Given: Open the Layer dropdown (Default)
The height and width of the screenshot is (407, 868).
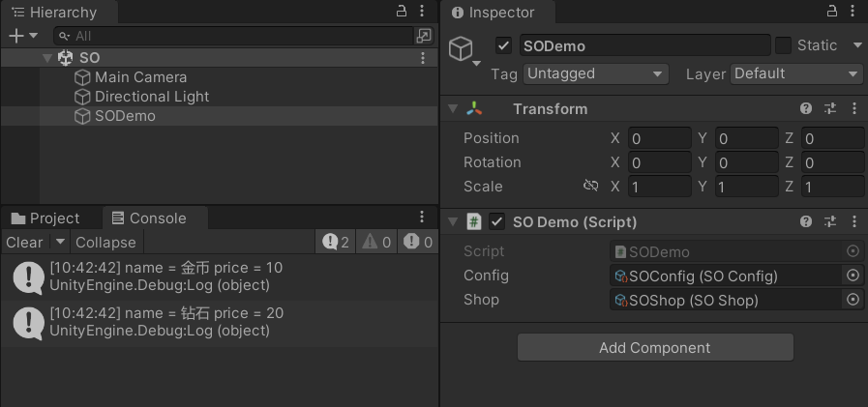Looking at the screenshot, I should coord(796,74).
